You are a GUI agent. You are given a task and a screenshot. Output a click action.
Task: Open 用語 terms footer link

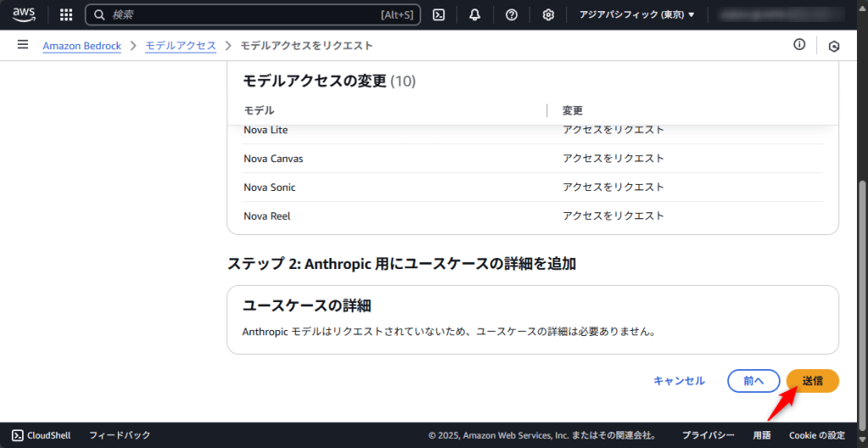tap(762, 435)
